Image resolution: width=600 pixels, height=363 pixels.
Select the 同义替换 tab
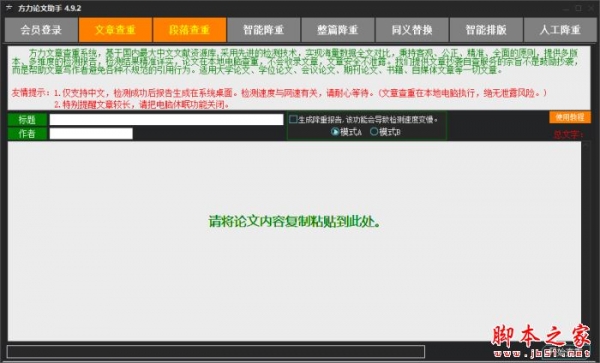click(x=412, y=30)
